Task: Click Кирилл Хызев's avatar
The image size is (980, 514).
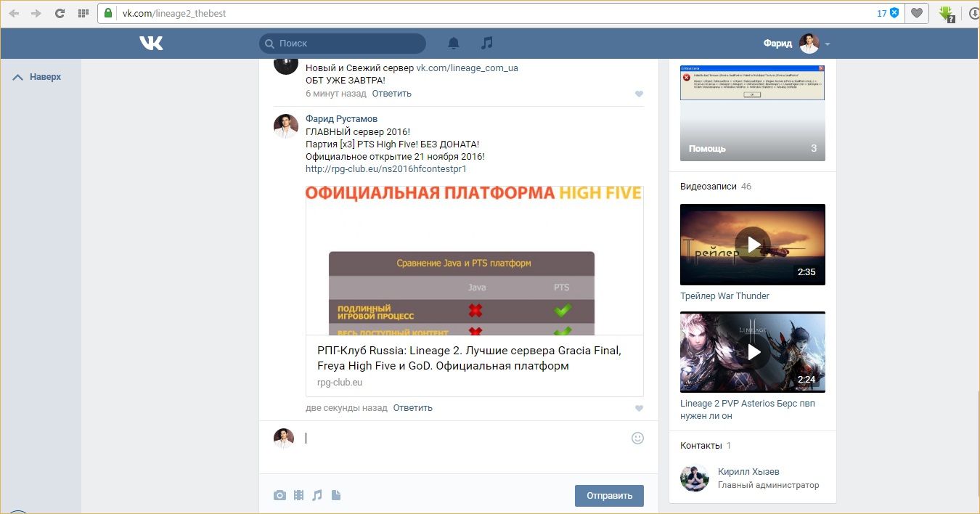Action: pos(694,478)
